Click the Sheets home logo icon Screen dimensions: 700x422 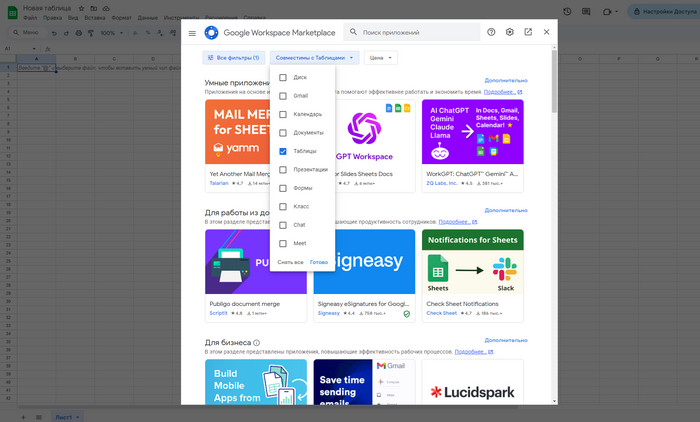[x=12, y=13]
